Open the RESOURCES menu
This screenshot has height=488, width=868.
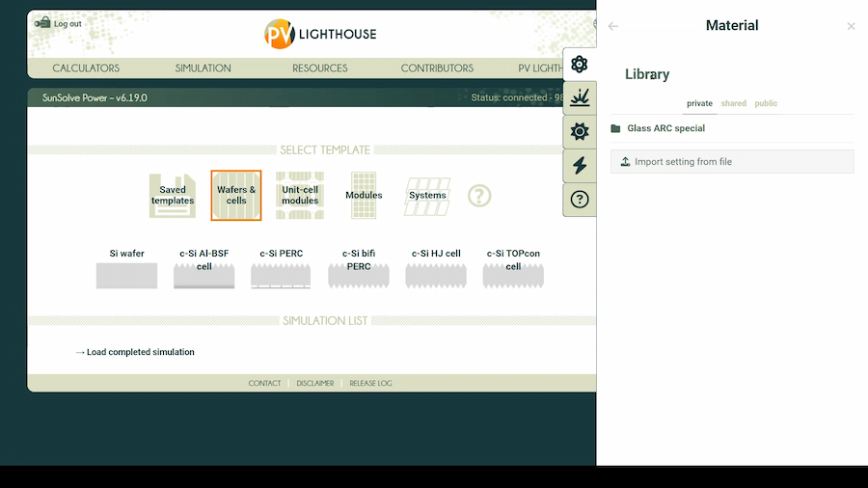point(320,68)
